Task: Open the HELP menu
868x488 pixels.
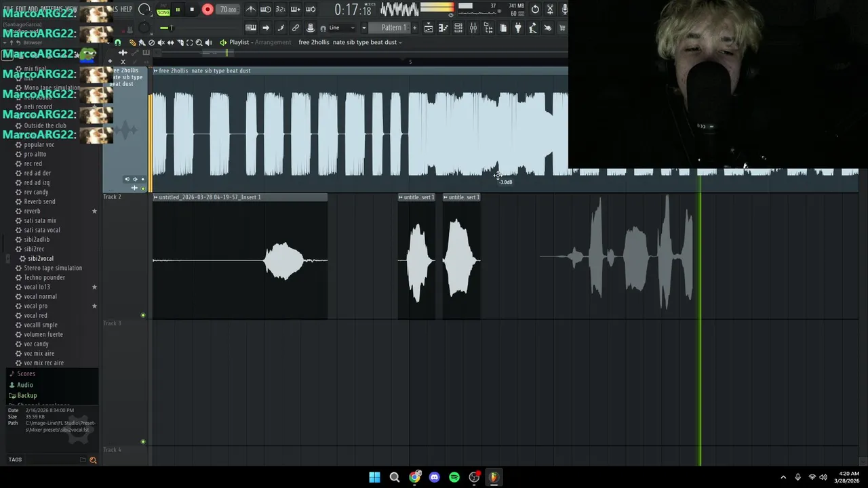Action: (126, 9)
